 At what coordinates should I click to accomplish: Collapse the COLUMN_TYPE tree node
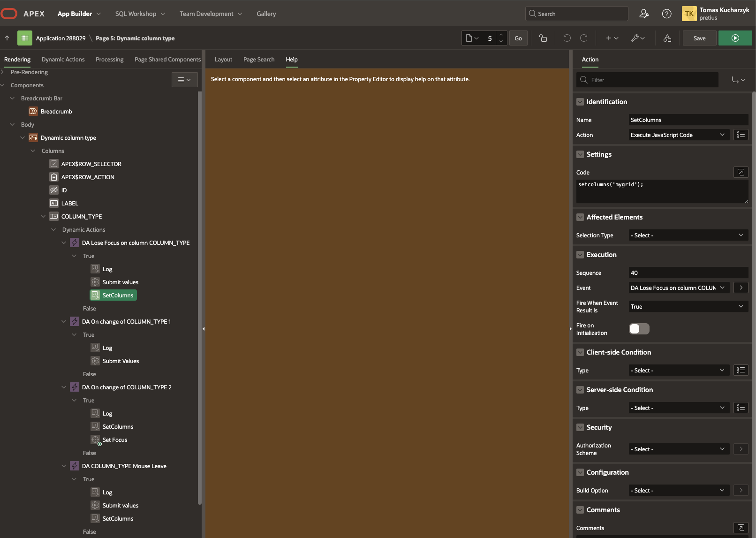(x=43, y=217)
